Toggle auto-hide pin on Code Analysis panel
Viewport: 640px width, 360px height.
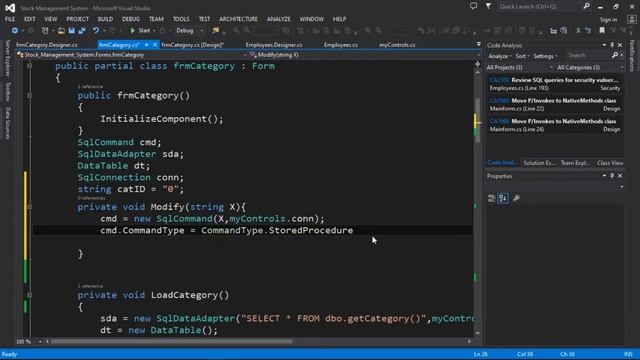click(612, 45)
